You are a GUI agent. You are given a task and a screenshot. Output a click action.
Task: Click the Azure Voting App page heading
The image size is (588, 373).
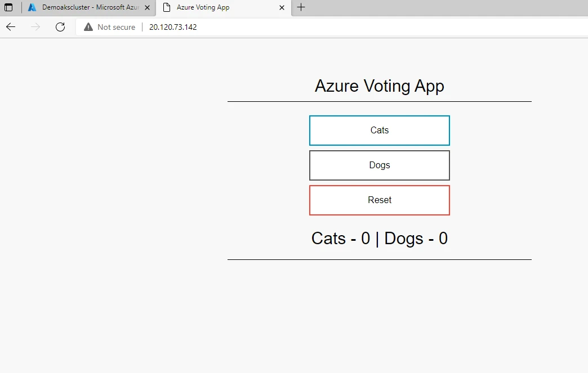[x=379, y=86]
